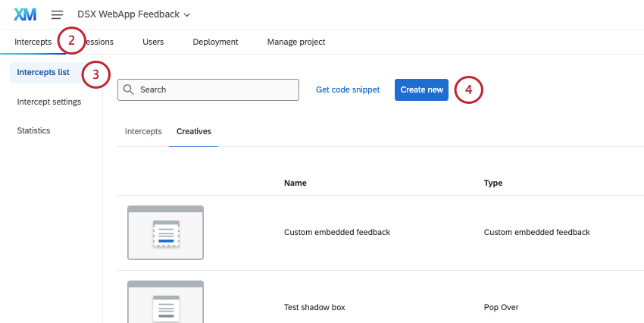Select Intercepts list in the sidebar
The width and height of the screenshot is (644, 323).
click(x=43, y=73)
